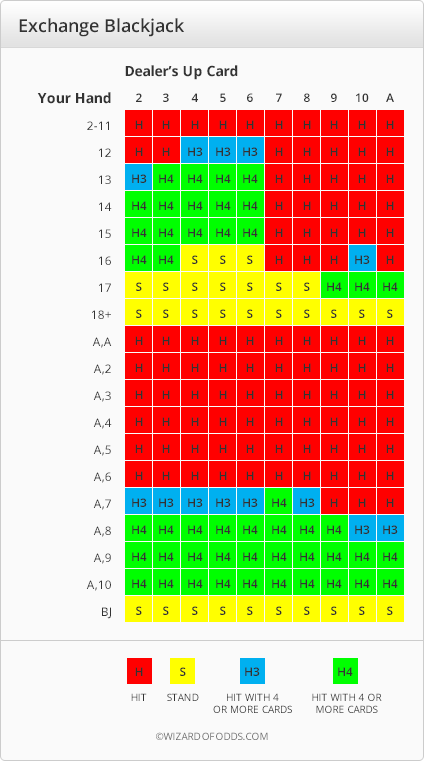The image size is (424, 761).
Task: Click the Your Hand heading
Action: [x=75, y=98]
